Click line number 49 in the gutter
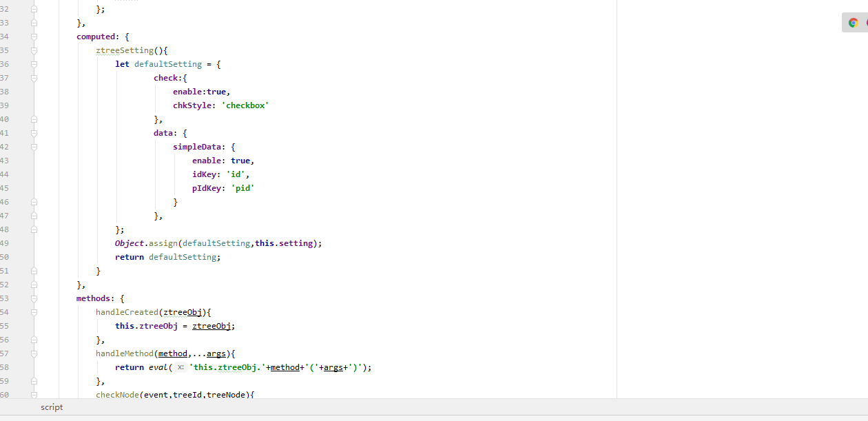 4,243
